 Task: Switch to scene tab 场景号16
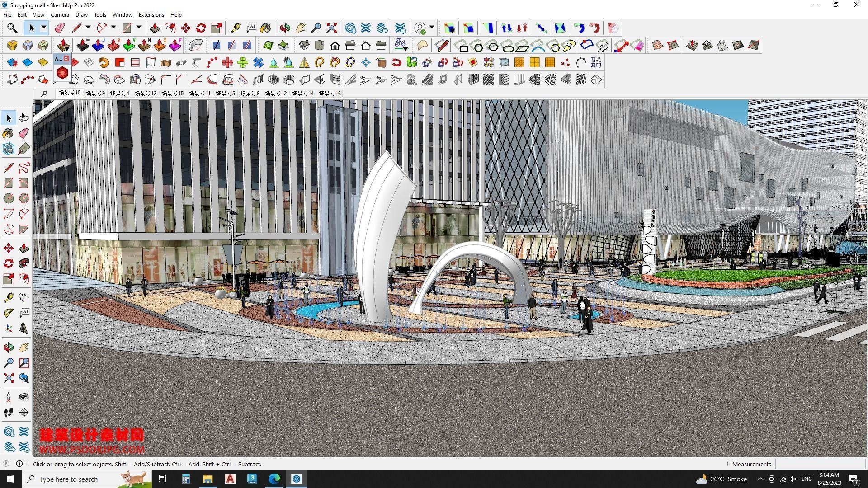coord(330,94)
